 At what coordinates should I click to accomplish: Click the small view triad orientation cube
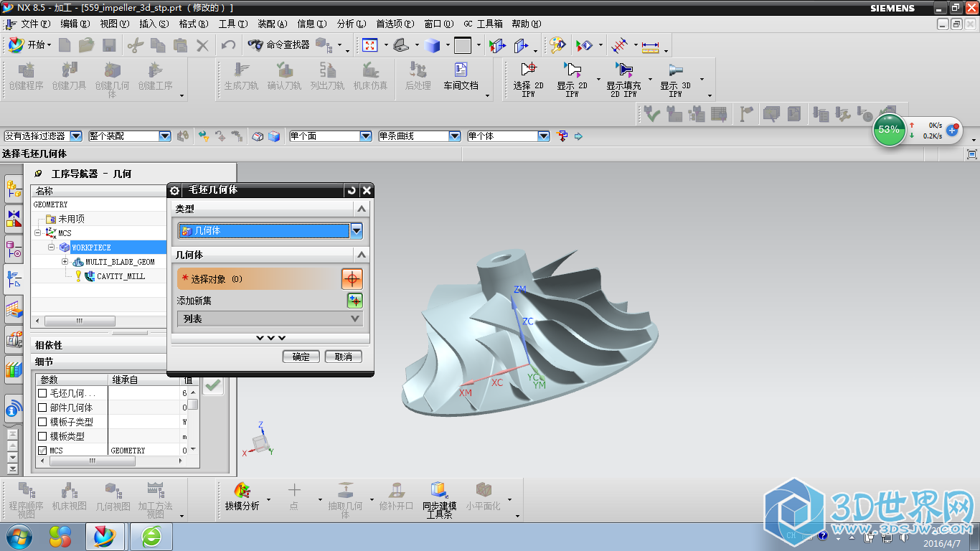[259, 443]
